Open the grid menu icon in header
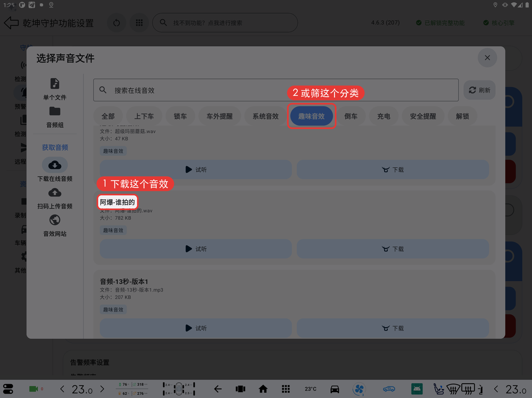The height and width of the screenshot is (398, 532). tap(139, 23)
